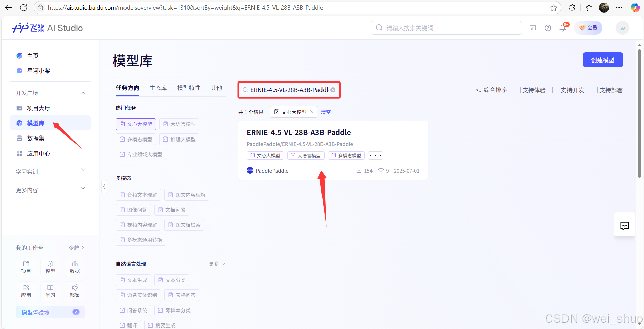Click the 会员 membership button
The width and height of the screenshot is (644, 329).
588,28
